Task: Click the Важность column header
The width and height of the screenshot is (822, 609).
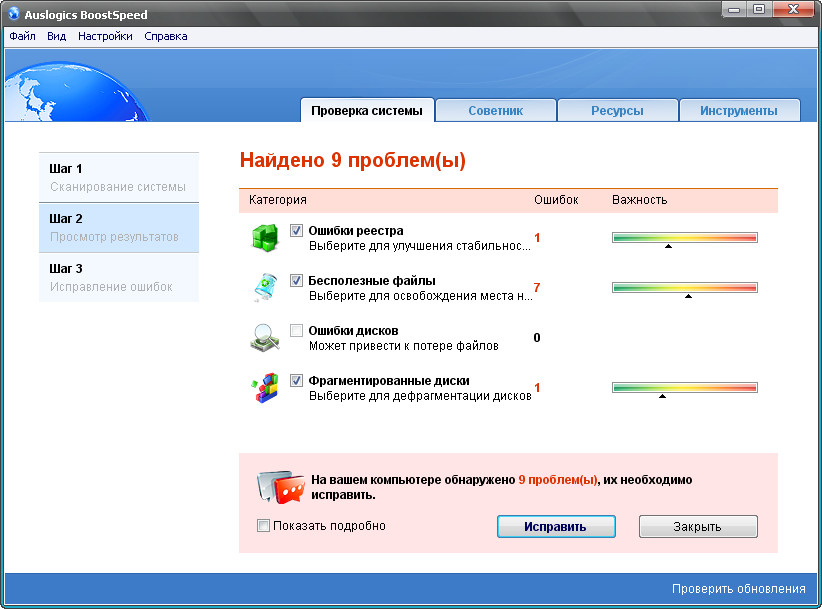Action: (x=640, y=200)
